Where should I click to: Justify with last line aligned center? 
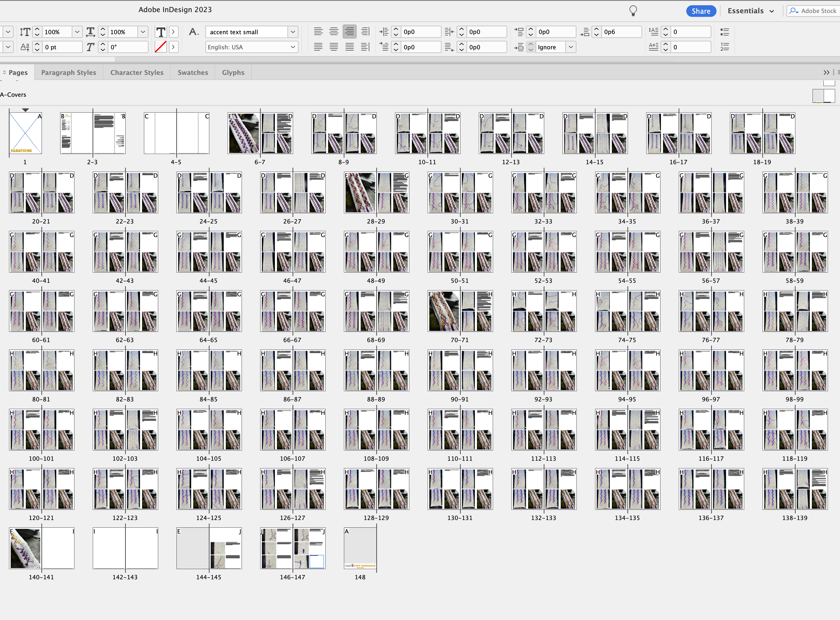coord(334,47)
